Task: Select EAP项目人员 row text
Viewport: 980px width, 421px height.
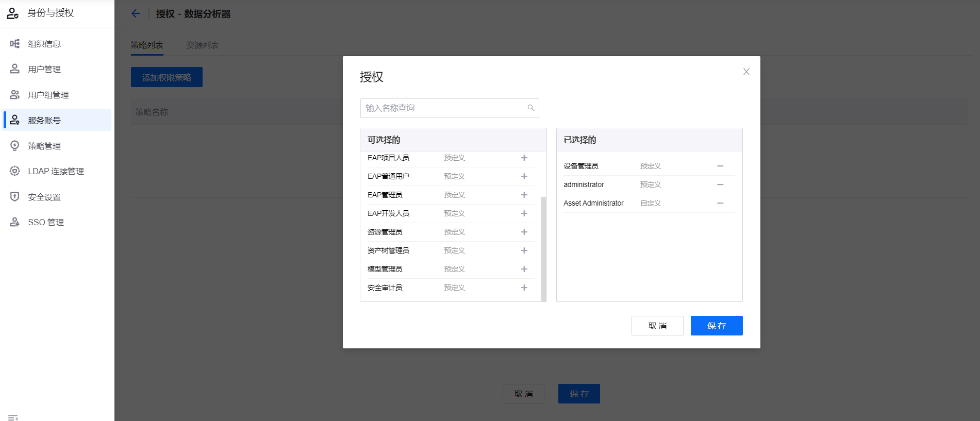Action: pos(388,158)
